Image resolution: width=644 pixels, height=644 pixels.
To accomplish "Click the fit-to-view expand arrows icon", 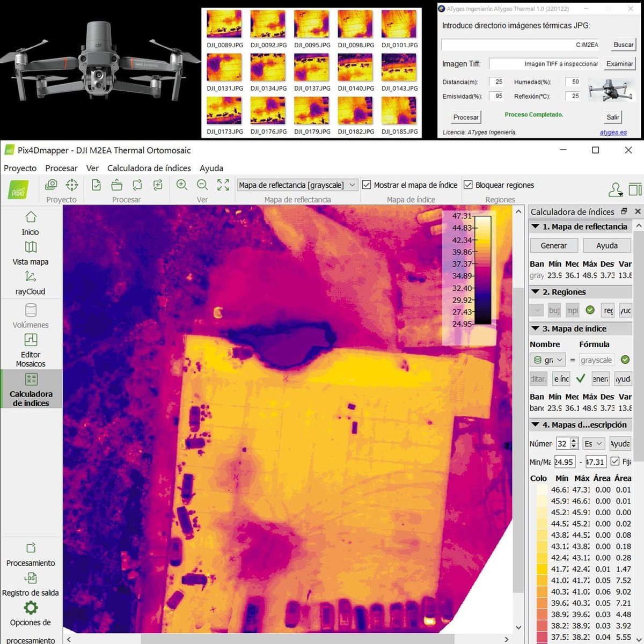I will point(223,185).
